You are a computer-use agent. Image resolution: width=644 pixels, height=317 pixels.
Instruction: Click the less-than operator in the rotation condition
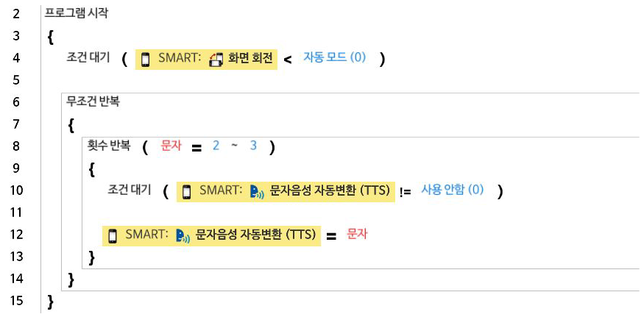288,59
